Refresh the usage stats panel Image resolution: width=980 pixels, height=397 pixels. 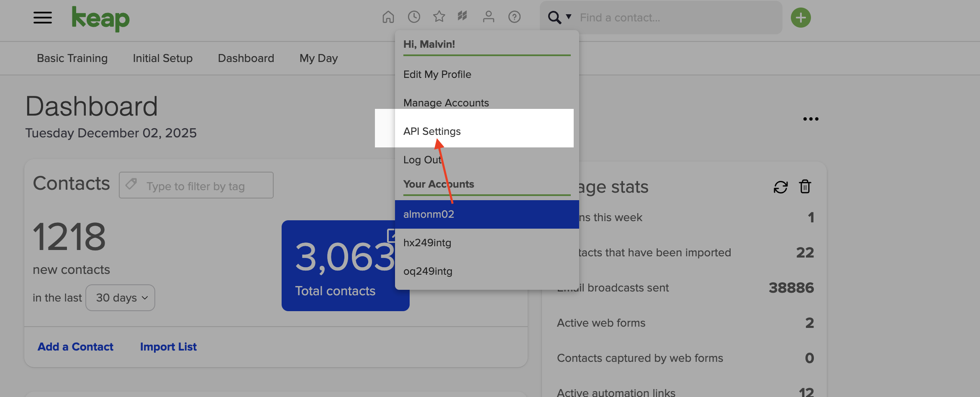(780, 187)
